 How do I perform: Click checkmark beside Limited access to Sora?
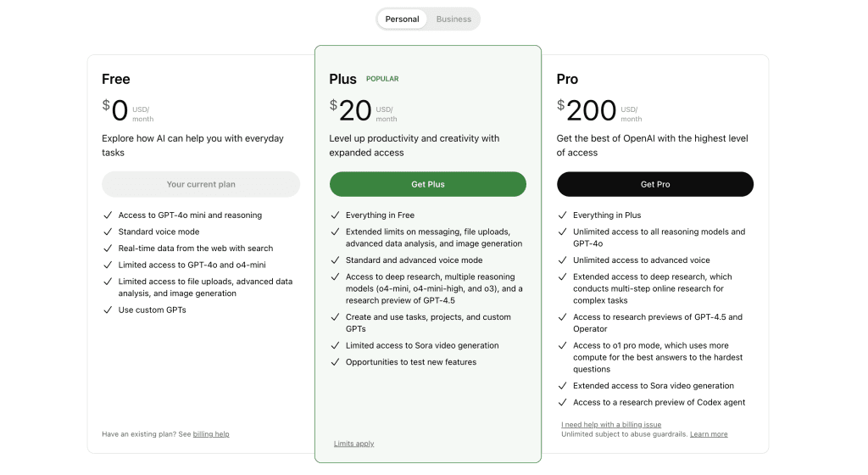tap(335, 345)
